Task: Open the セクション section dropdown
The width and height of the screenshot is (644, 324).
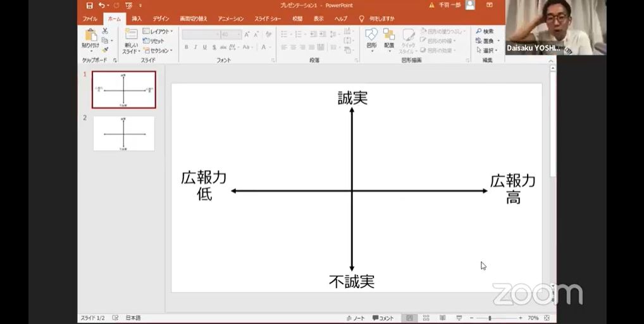Action: pyautogui.click(x=158, y=51)
